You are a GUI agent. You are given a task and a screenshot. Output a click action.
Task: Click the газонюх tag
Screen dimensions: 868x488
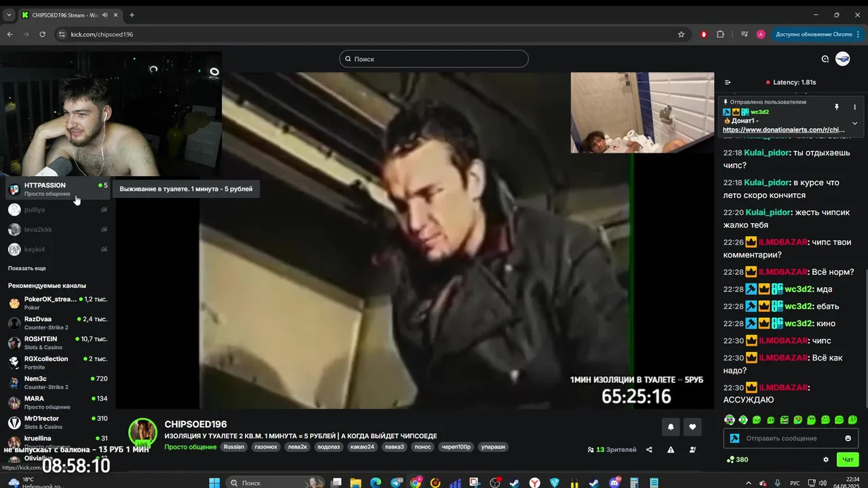click(x=266, y=447)
